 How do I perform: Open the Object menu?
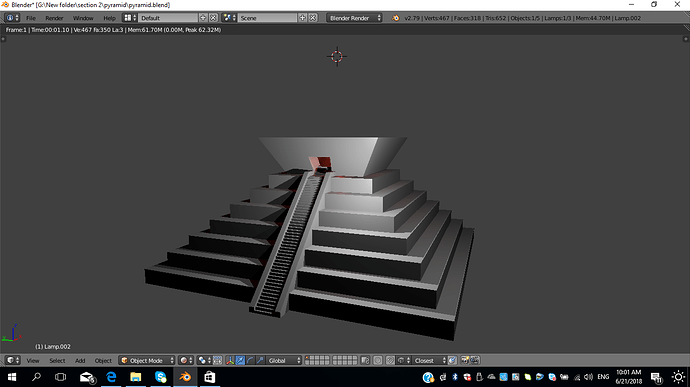click(x=103, y=361)
